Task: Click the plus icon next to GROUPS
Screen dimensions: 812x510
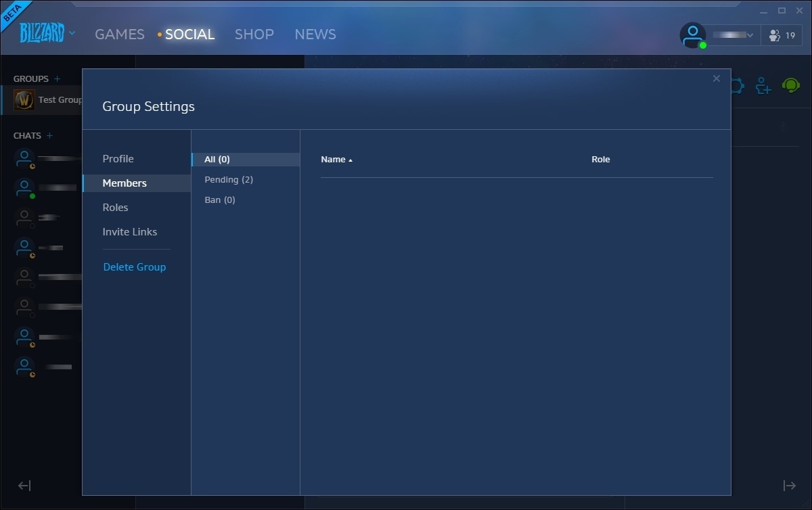Action: (x=58, y=79)
